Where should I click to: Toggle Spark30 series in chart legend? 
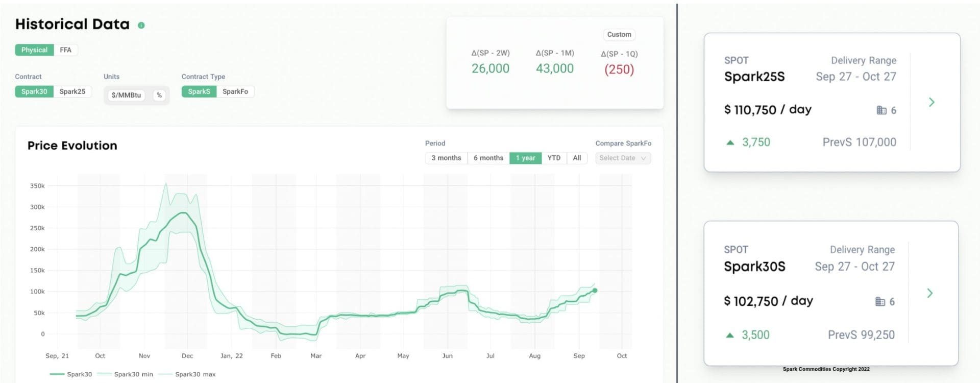coord(71,374)
